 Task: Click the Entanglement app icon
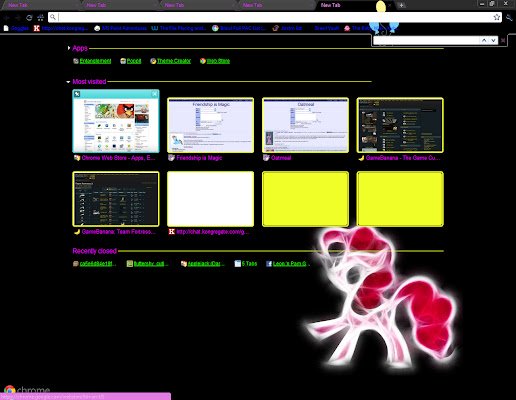pyautogui.click(x=76, y=61)
